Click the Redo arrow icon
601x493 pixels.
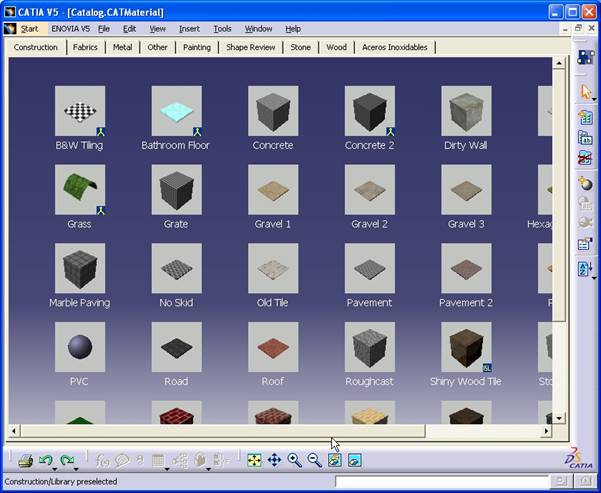67,460
